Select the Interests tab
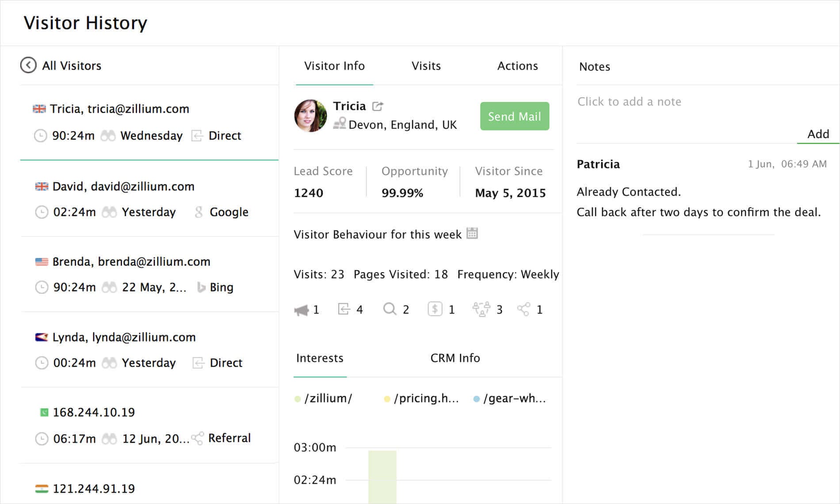 (x=320, y=358)
